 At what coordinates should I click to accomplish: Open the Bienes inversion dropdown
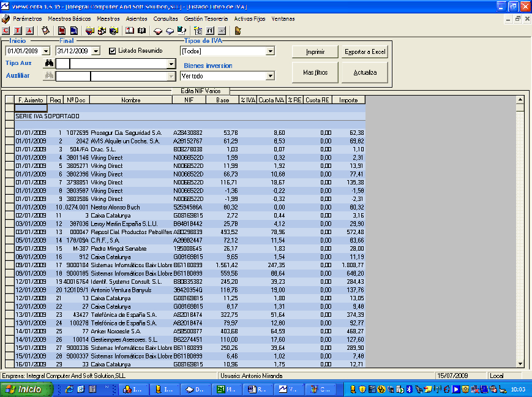point(270,76)
